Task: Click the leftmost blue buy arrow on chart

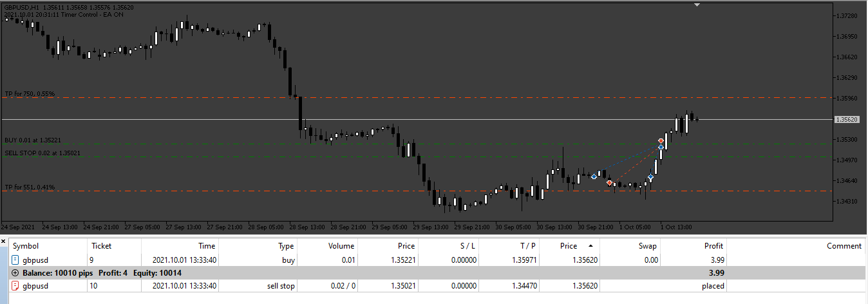Action: [x=594, y=176]
